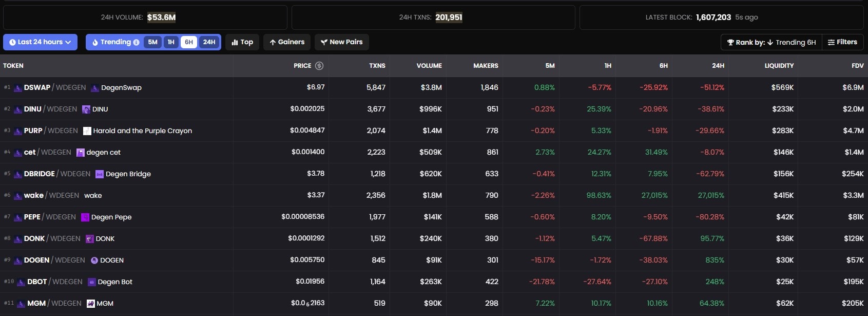Sort the table by VOLUME column
This screenshot has height=316, width=868.
tap(429, 66)
